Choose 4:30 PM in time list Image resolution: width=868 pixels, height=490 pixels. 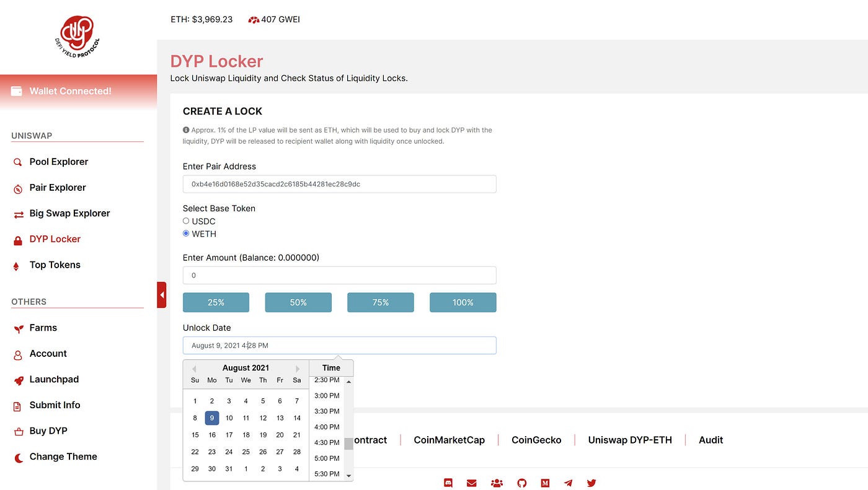pyautogui.click(x=327, y=442)
